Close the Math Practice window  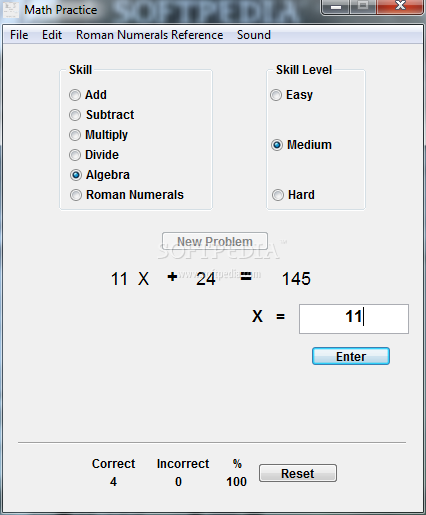(x=400, y=7)
